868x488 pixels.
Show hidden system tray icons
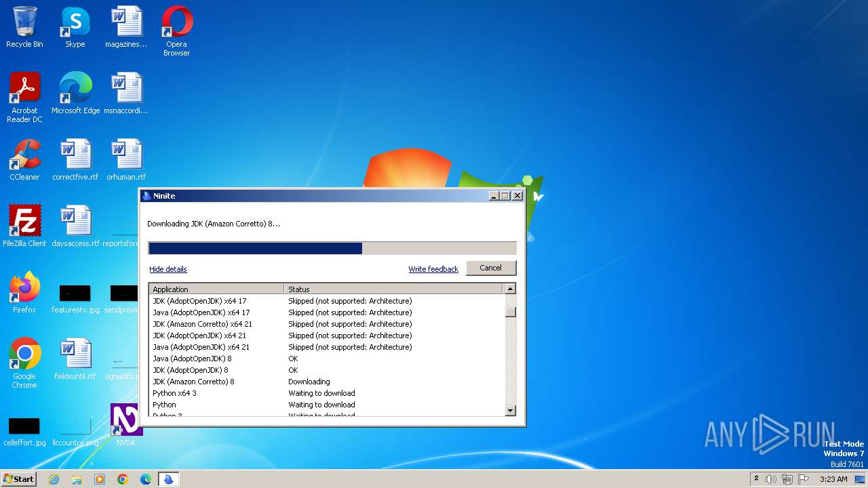(x=756, y=479)
